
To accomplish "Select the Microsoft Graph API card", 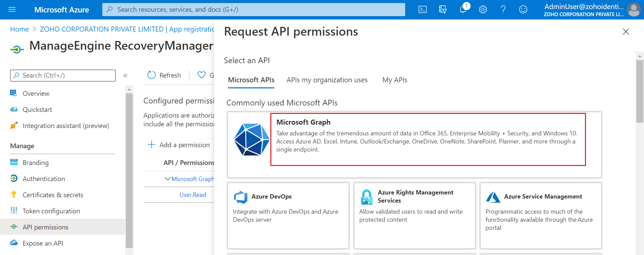I will point(414,144).
